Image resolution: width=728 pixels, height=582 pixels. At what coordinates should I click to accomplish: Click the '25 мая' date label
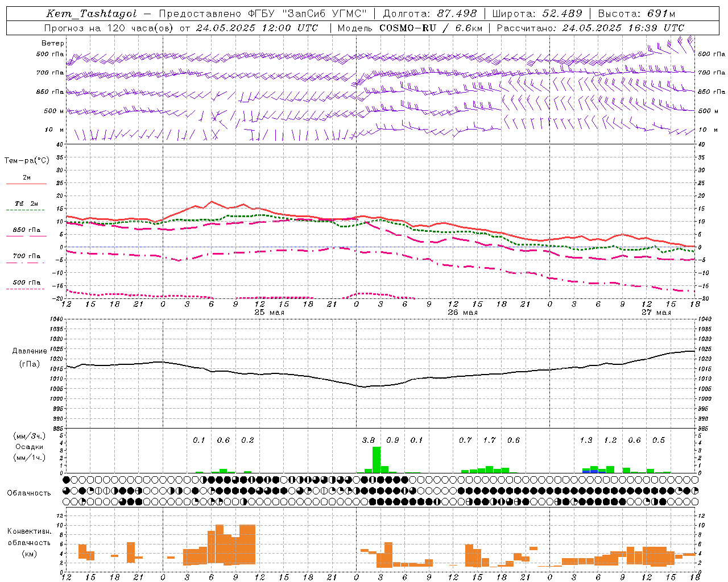[269, 313]
